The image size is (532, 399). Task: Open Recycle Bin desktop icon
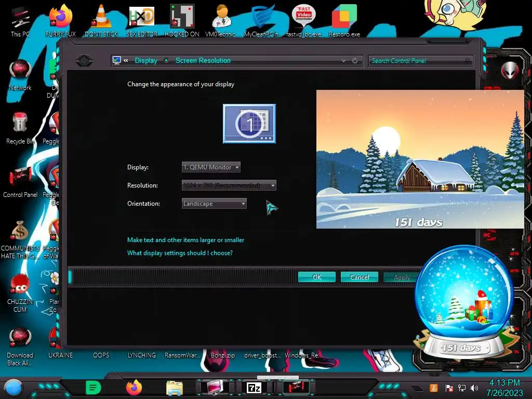[20, 128]
